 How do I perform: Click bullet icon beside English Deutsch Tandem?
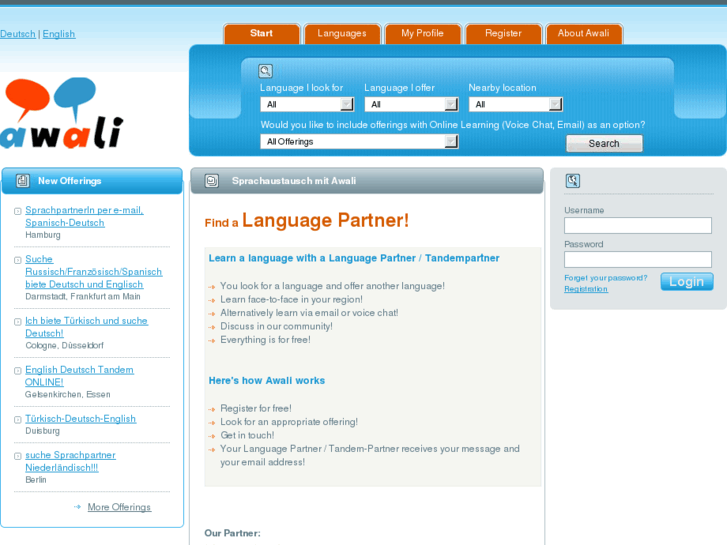point(18,371)
